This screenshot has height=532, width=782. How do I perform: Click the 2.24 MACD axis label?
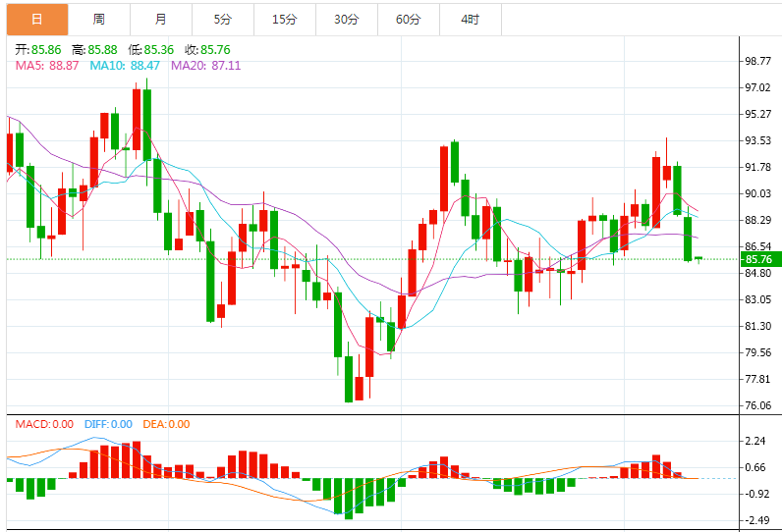[755, 441]
